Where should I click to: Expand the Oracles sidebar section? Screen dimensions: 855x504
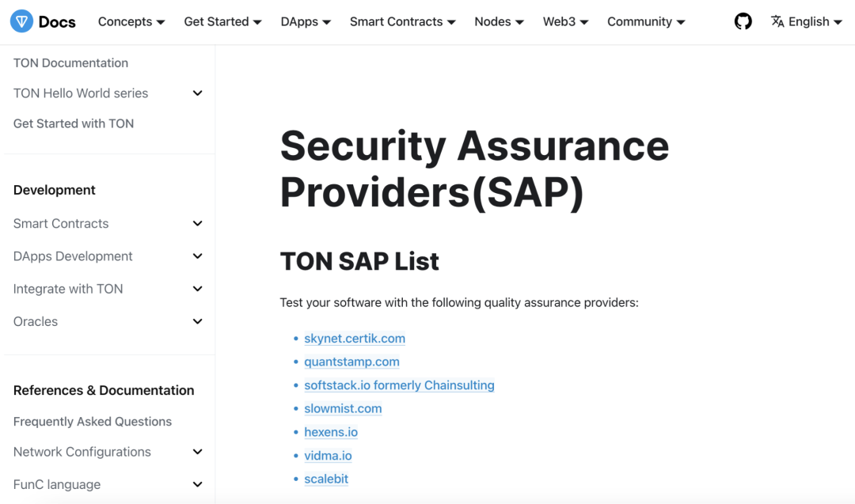tap(197, 321)
